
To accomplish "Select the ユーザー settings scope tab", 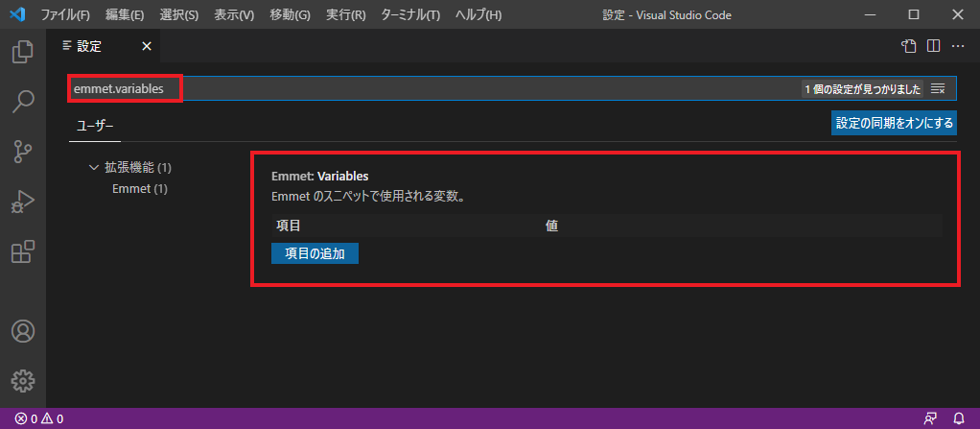I will click(x=95, y=125).
